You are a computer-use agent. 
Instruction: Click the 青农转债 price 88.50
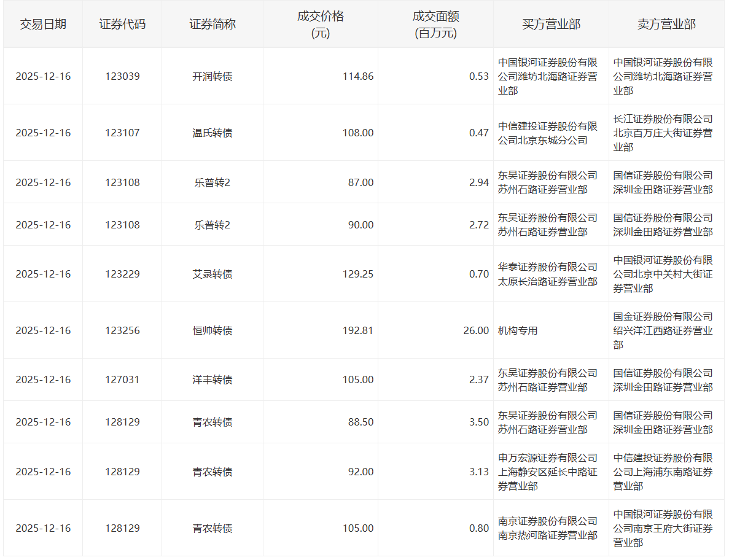click(361, 422)
